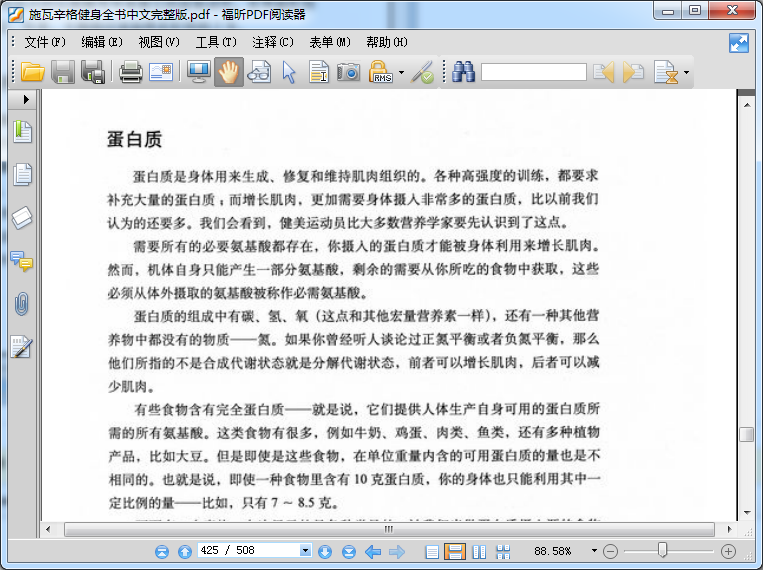
Task: Click the 蛋白质 heading text
Action: [134, 139]
